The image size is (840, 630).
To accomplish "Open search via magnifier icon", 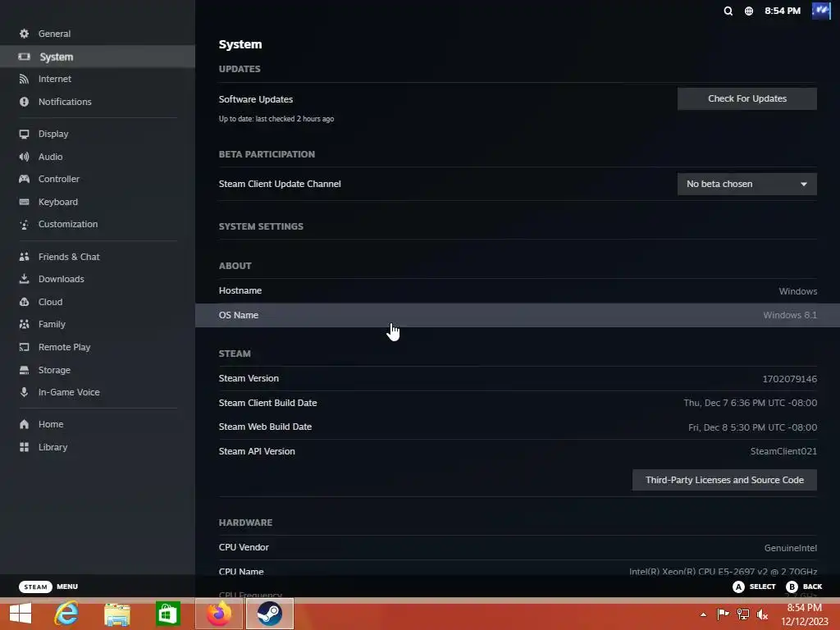I will 728,11.
